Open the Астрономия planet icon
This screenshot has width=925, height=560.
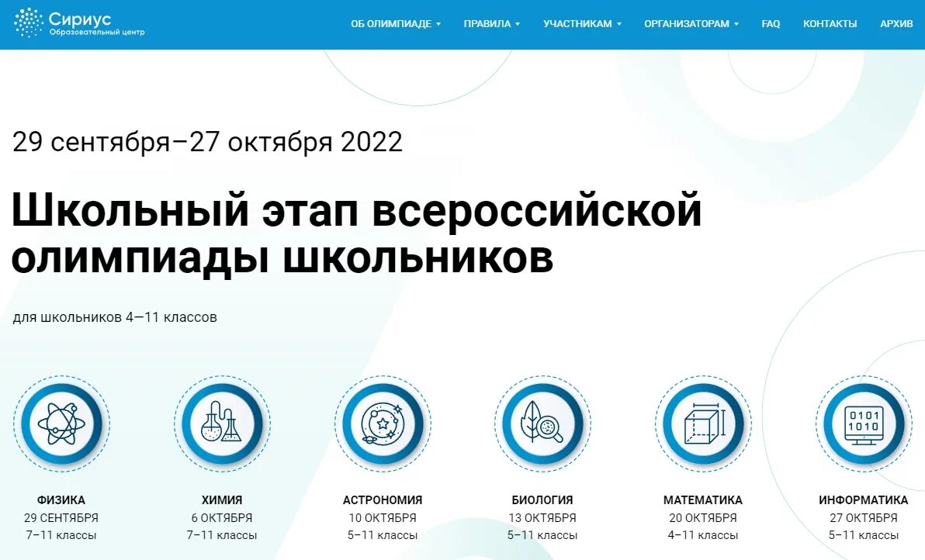383,423
